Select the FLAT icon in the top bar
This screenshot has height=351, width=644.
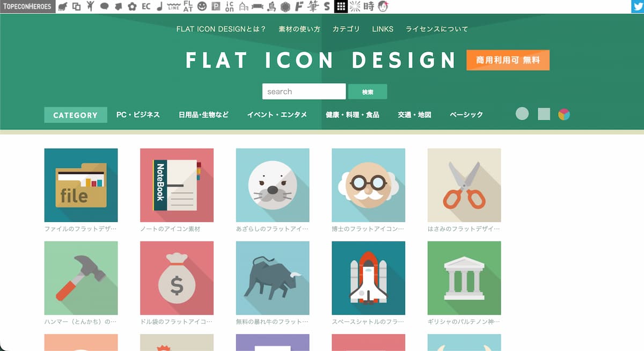188,6
